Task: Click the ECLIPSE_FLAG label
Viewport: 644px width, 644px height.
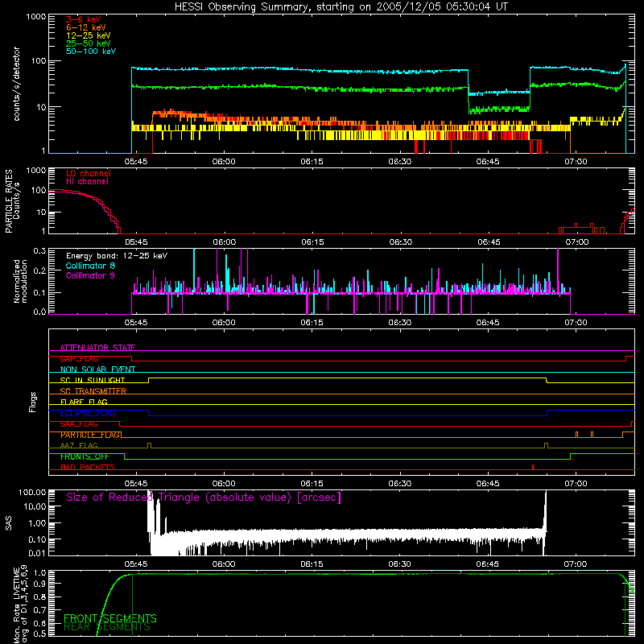Action: (88, 413)
